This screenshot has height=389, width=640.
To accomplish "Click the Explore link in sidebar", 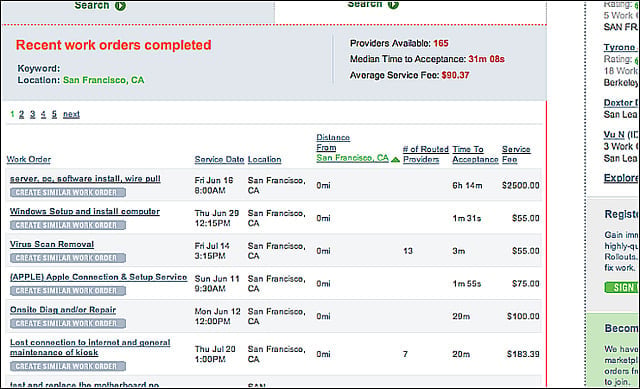I will pos(620,178).
